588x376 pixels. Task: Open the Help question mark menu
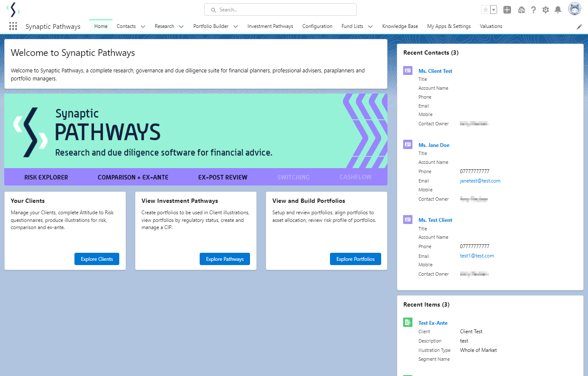(533, 10)
